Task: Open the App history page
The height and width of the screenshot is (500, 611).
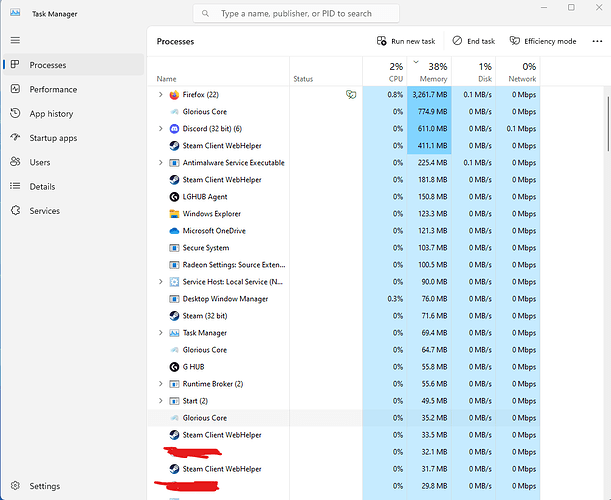Action: click(74, 113)
